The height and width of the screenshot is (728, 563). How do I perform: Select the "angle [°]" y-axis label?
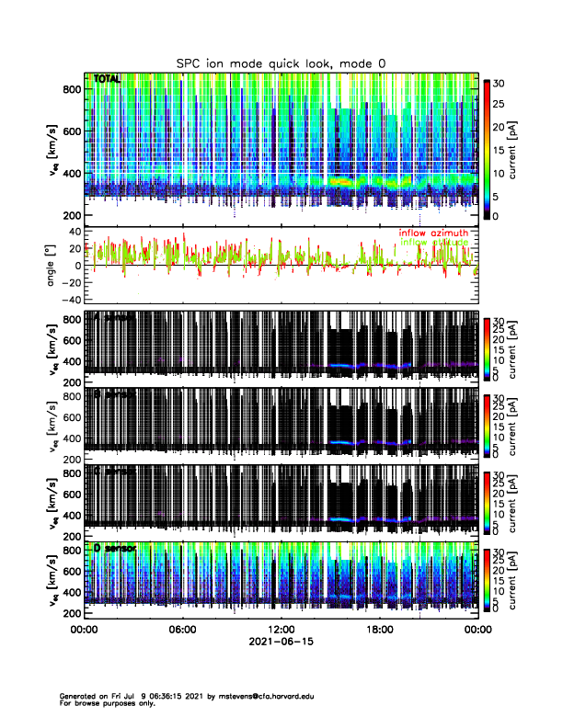(53, 265)
